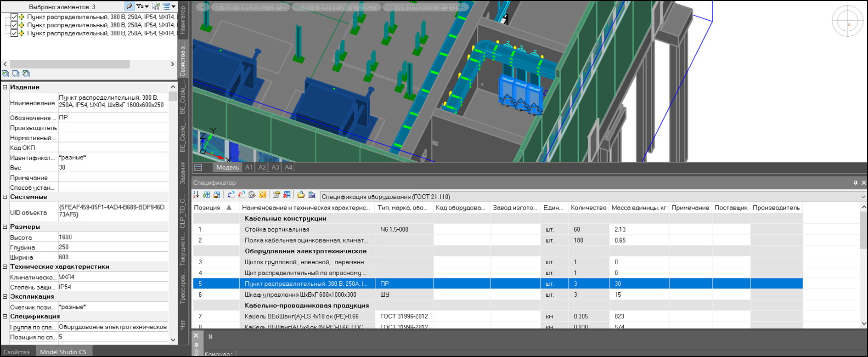Collapse the Изделие property group
The image size is (868, 357).
pos(5,87)
